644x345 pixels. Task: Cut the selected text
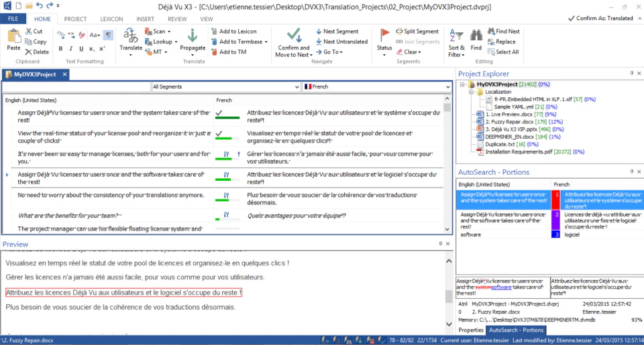pyautogui.click(x=34, y=31)
